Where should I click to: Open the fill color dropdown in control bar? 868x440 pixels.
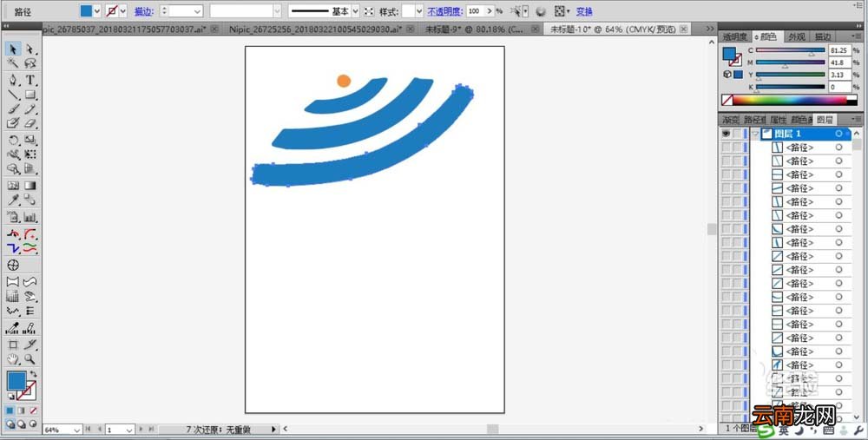(97, 11)
